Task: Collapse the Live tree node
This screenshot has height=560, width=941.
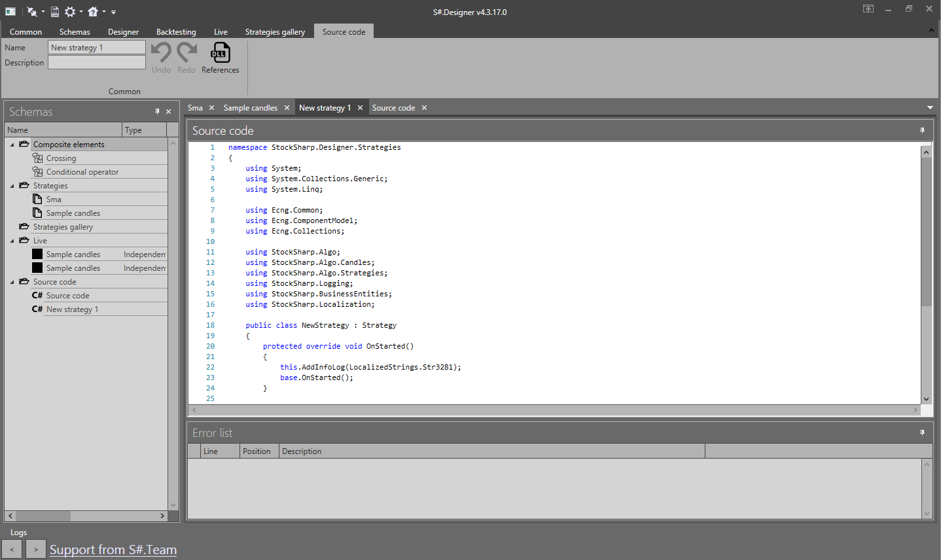Action: click(x=12, y=241)
